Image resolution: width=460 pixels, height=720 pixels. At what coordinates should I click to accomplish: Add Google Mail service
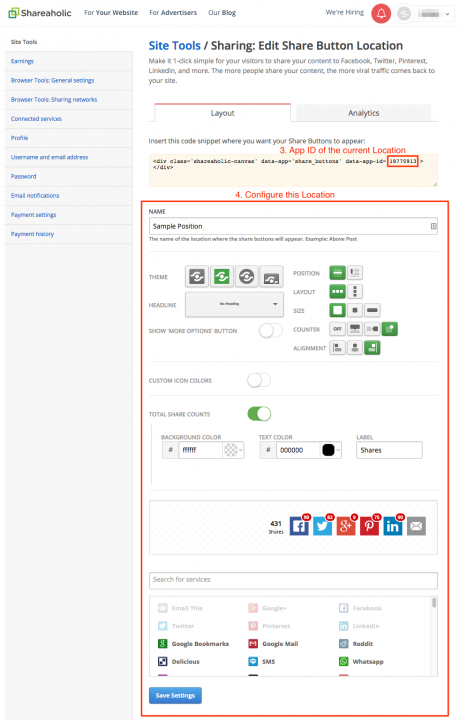(273, 644)
